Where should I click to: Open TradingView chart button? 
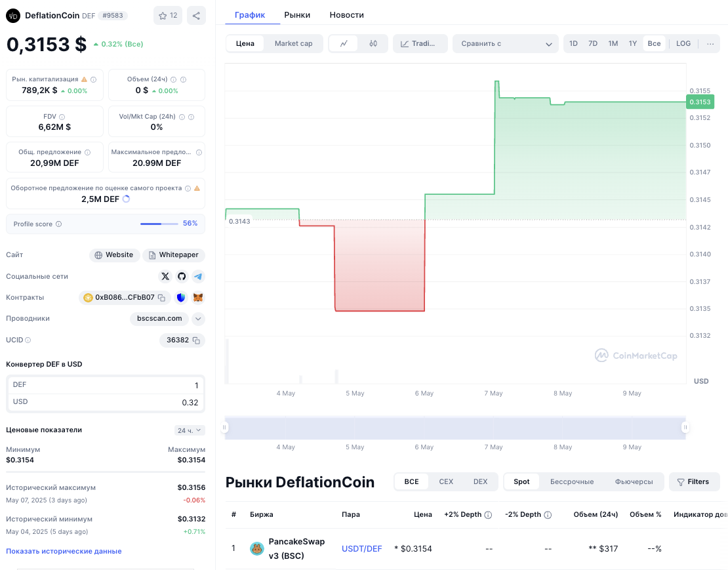coord(420,44)
